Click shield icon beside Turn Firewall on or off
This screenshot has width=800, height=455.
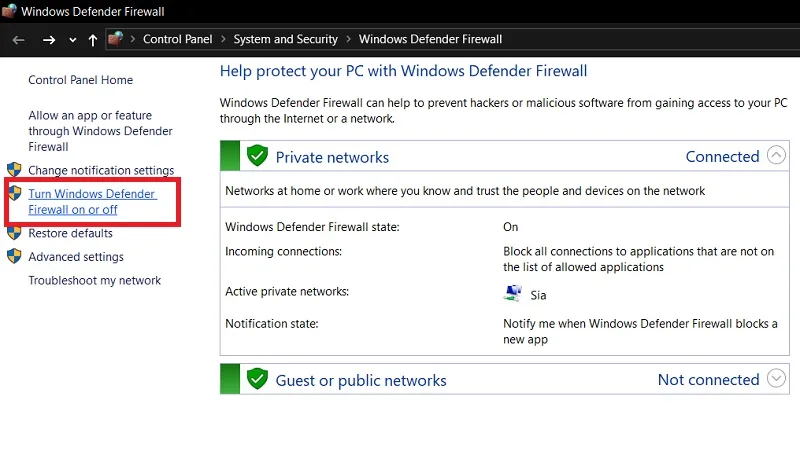pos(14,193)
